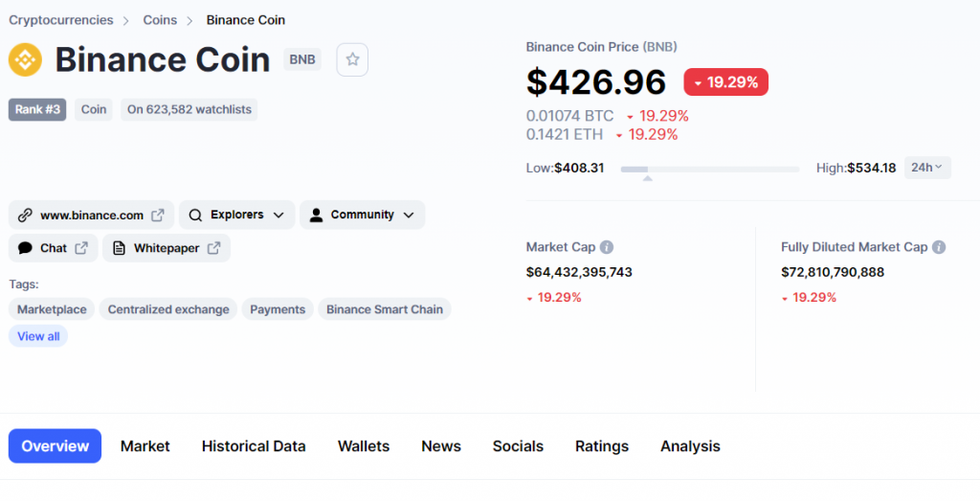Click the Fully Diluted Market Cap info icon

tap(939, 247)
